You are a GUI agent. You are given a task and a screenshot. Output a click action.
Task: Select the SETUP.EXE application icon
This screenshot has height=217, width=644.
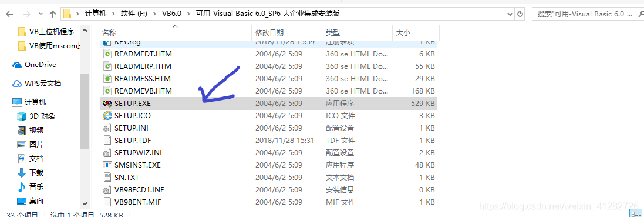pyautogui.click(x=107, y=104)
